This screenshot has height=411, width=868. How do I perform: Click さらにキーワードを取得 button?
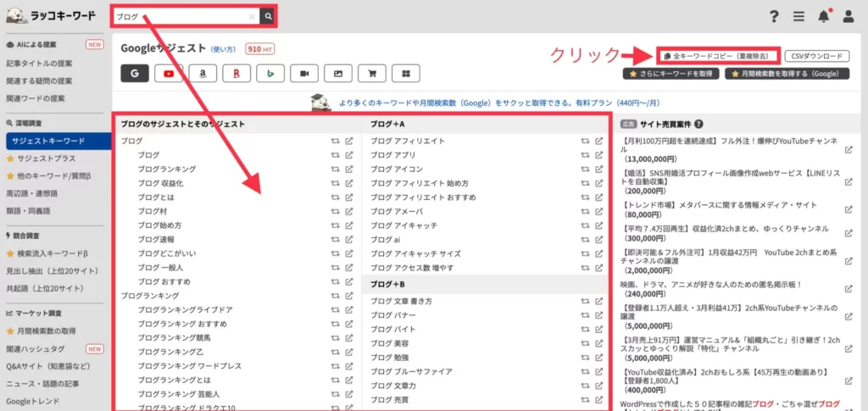coord(671,74)
